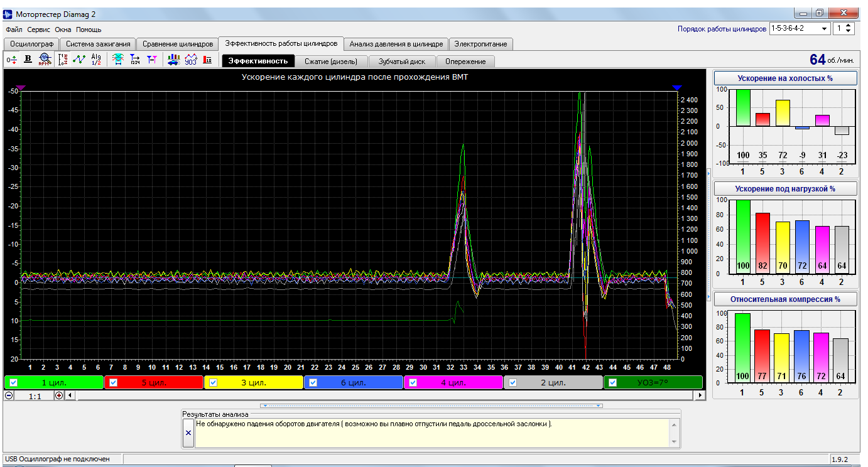Toggle the 5 цил. trace checkbox

click(x=114, y=382)
